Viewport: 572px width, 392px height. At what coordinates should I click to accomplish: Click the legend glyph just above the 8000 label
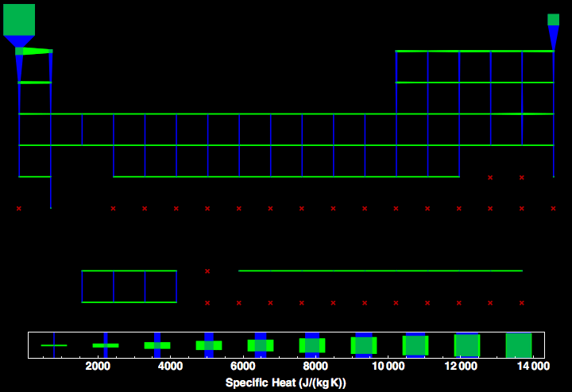click(x=312, y=345)
